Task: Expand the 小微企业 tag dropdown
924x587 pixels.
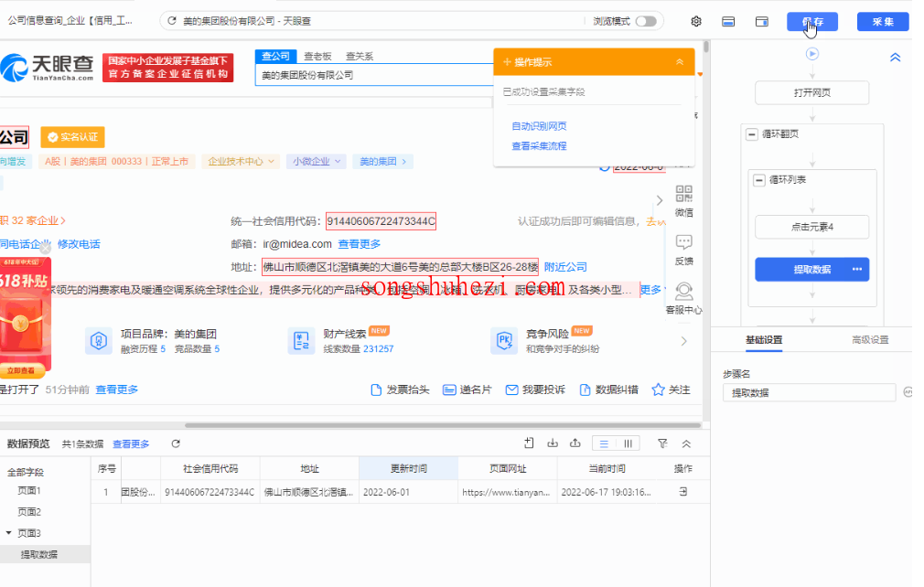Action: pyautogui.click(x=338, y=161)
